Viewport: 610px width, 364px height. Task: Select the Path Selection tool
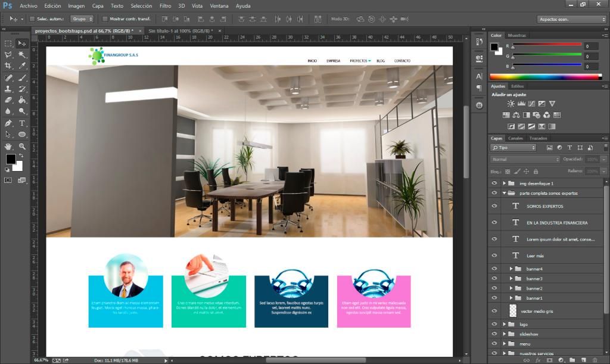8,135
